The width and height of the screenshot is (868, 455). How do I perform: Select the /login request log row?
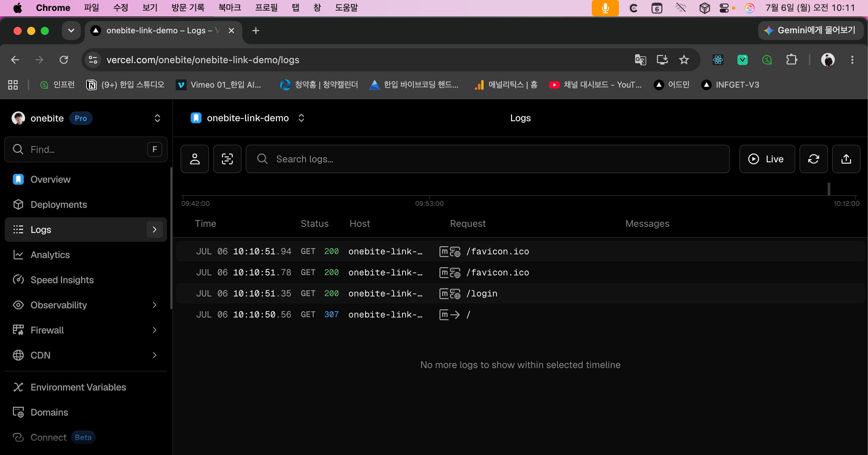tap(520, 293)
